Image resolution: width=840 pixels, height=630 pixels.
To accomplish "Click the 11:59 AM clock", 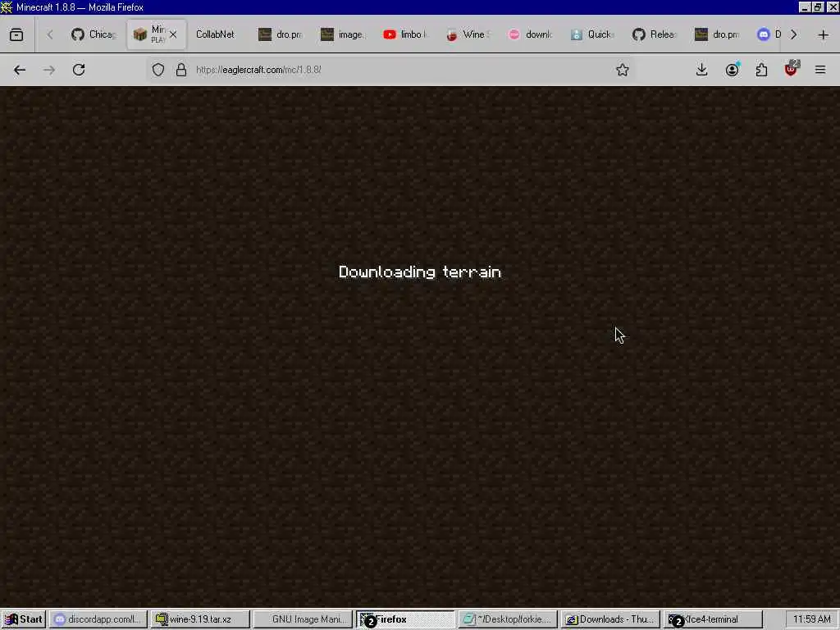I will point(812,619).
